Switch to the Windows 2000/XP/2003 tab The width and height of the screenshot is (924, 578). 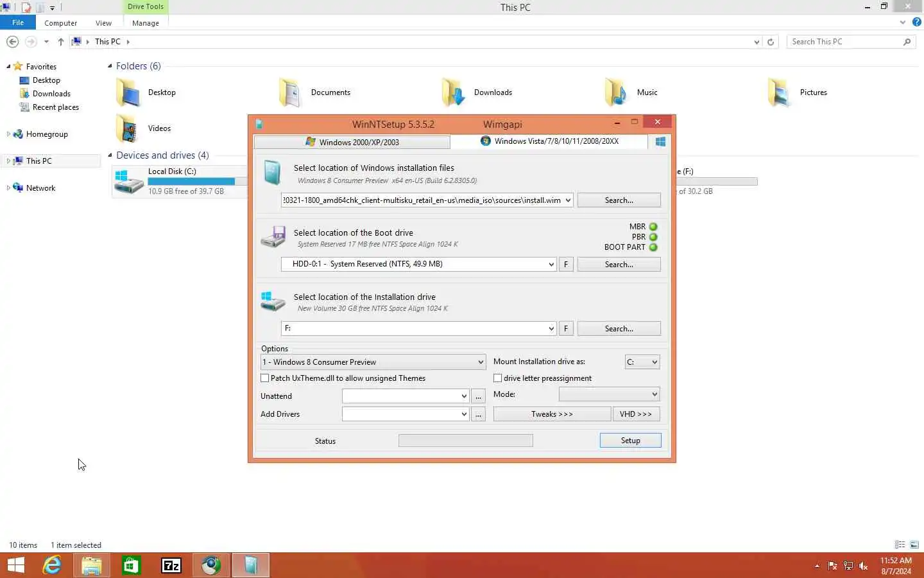(x=352, y=142)
